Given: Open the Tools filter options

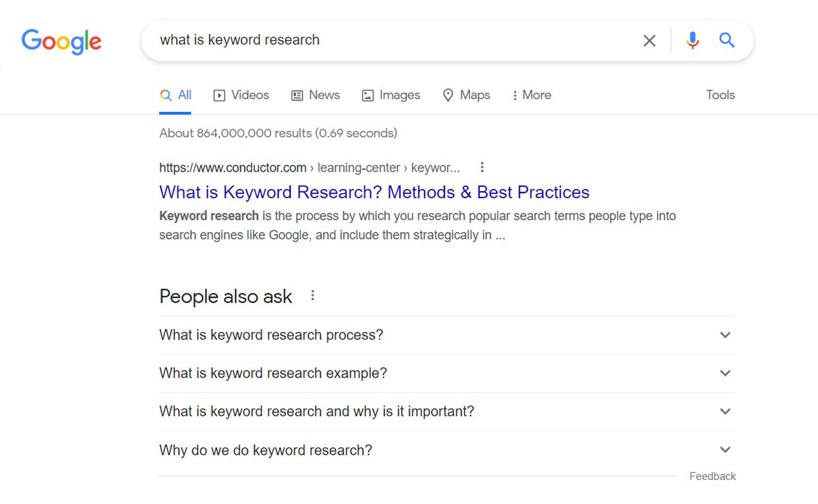Looking at the screenshot, I should 720,95.
